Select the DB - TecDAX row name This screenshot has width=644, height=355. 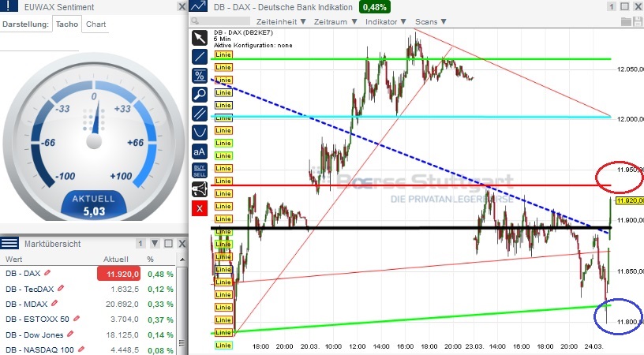[29, 289]
